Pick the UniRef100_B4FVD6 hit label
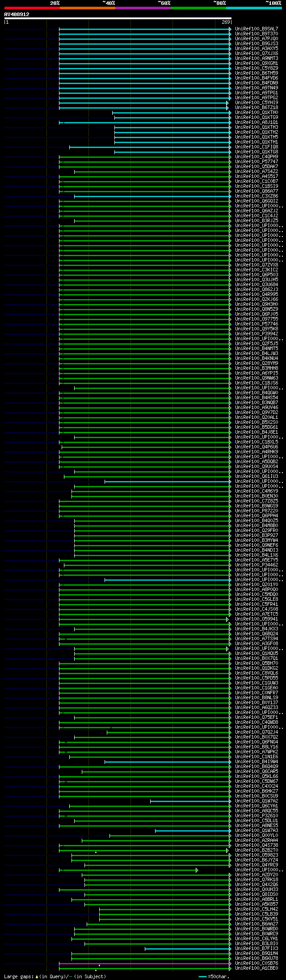Viewport: 286px width, 980px height. [257, 78]
